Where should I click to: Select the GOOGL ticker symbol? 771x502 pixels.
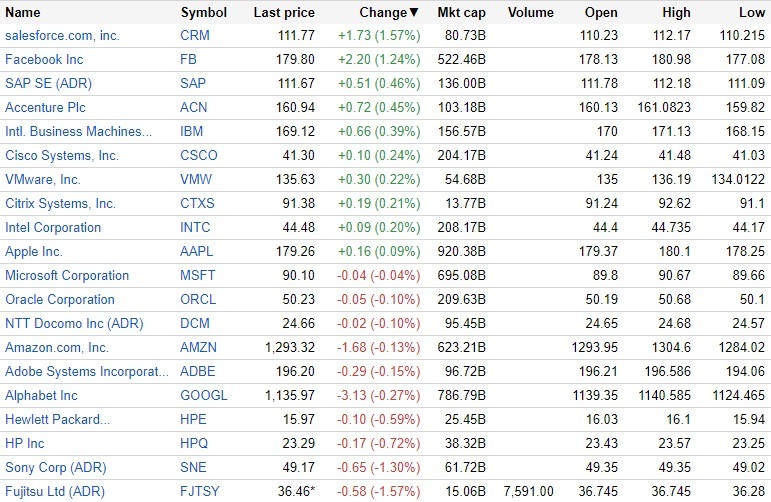tap(203, 396)
